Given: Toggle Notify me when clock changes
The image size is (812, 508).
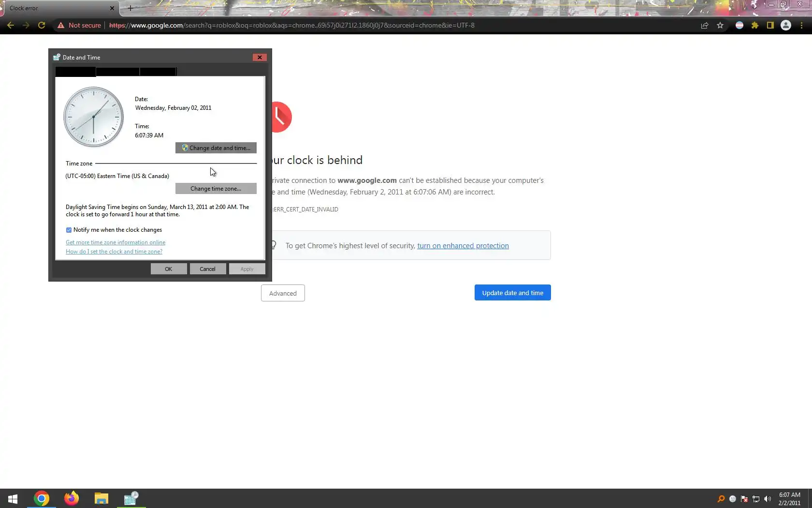Looking at the screenshot, I should point(69,230).
